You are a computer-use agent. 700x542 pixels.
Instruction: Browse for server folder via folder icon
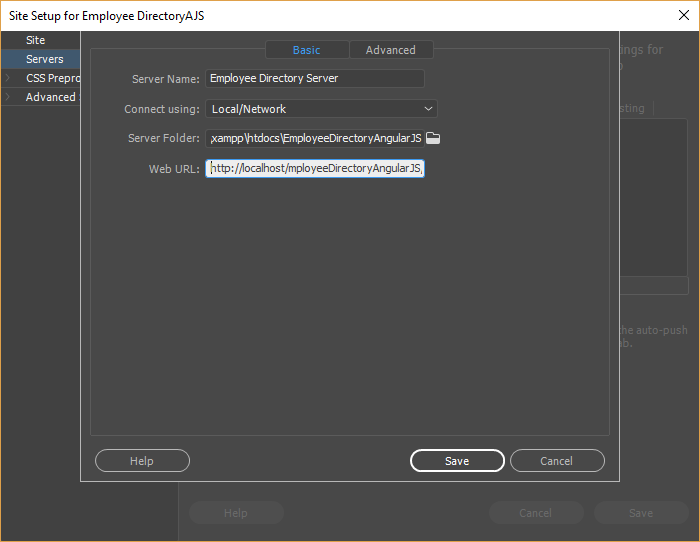(x=433, y=138)
